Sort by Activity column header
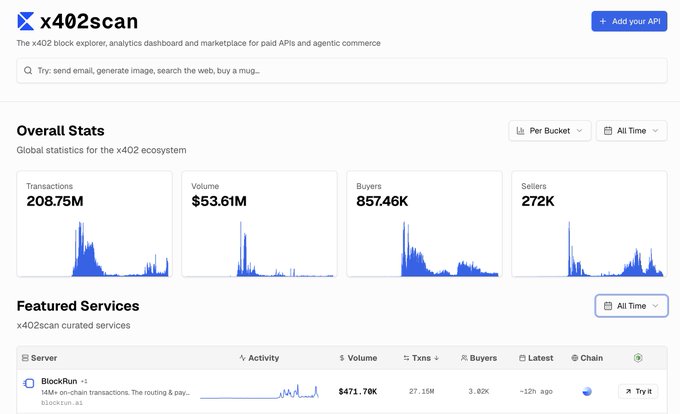 pos(259,358)
